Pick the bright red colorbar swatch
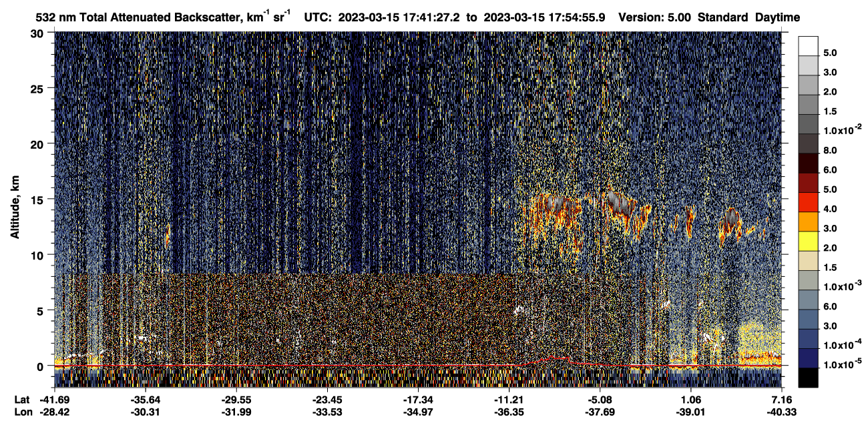Viewport: 868px width, 445px height. click(x=808, y=201)
